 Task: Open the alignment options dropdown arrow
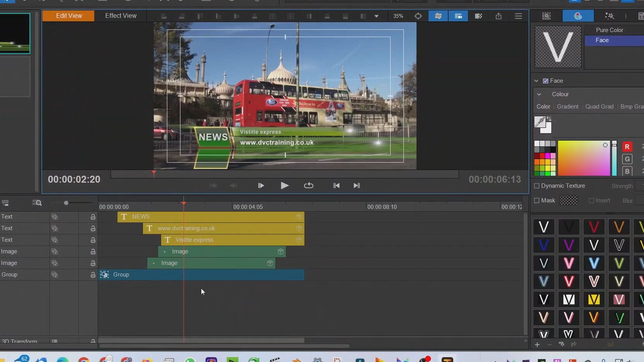pyautogui.click(x=376, y=16)
